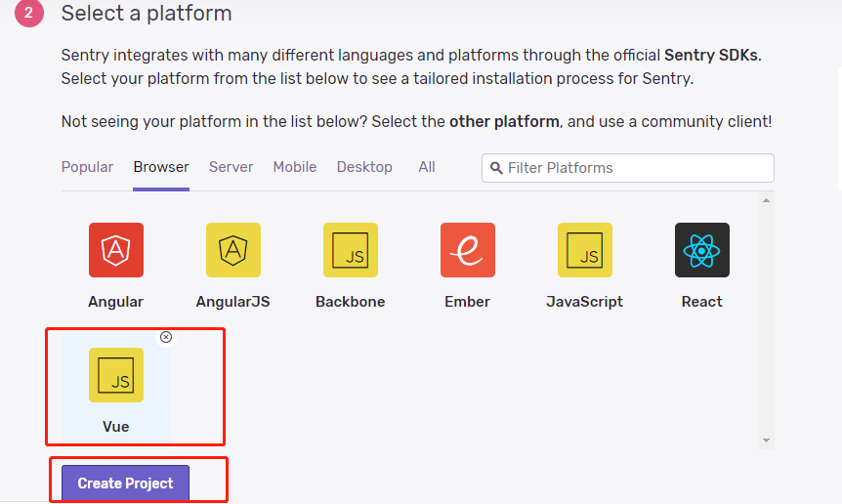
Task: Click the Vue platform icon
Action: click(116, 375)
